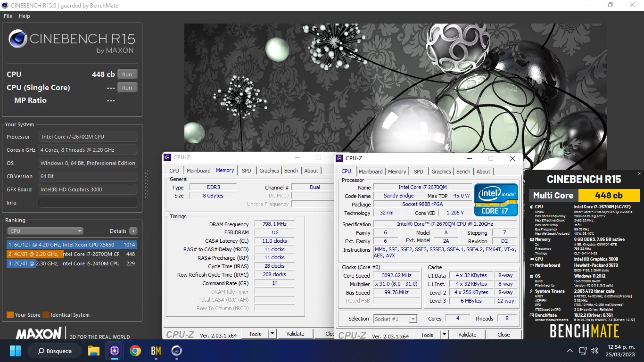Screen dimensions: 644x362
Task: Click the System Timers clock icon in BenchMate
Action: click(531, 291)
